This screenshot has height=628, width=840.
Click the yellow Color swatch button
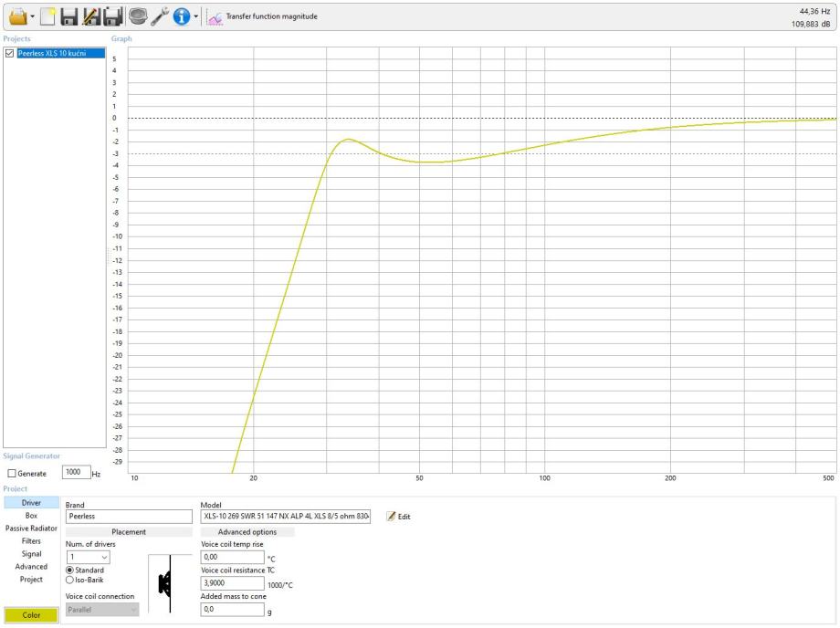pos(31,615)
